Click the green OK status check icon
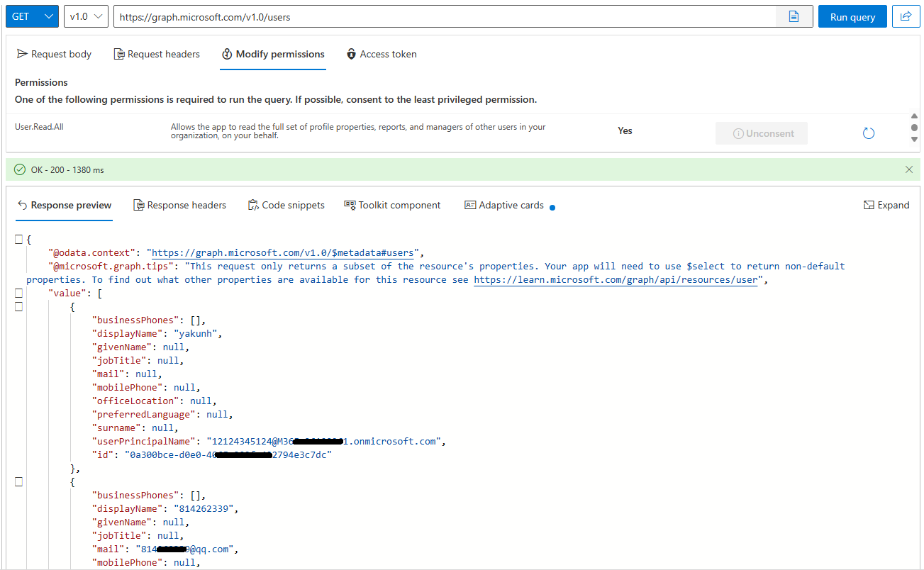The width and height of the screenshot is (924, 570). click(x=20, y=170)
